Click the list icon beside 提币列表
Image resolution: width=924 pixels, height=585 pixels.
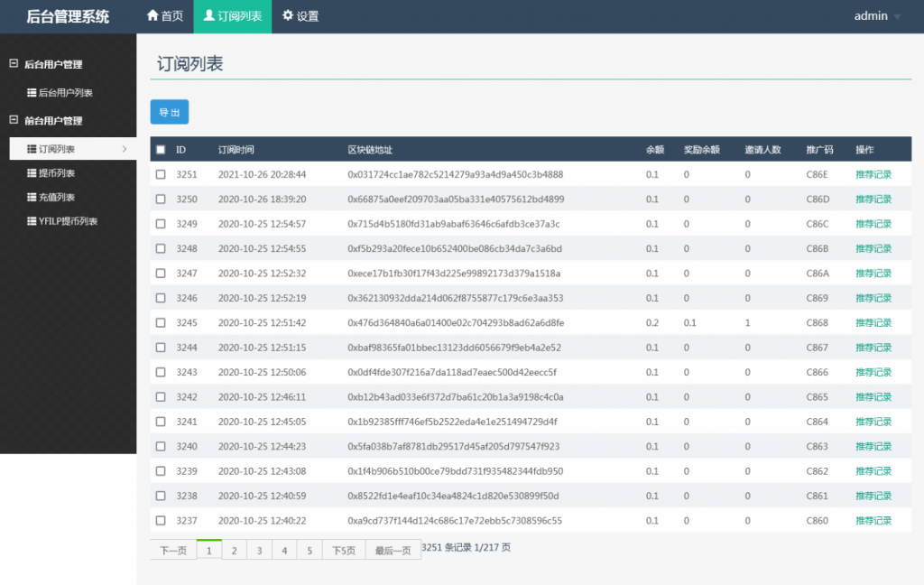32,173
